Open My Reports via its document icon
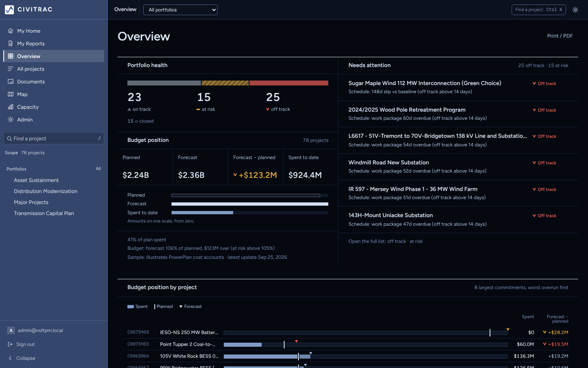The height and width of the screenshot is (368, 588). tap(11, 43)
